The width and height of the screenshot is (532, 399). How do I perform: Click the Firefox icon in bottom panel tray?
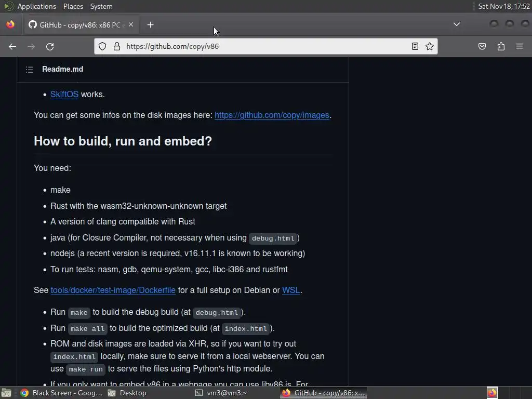coord(493,393)
